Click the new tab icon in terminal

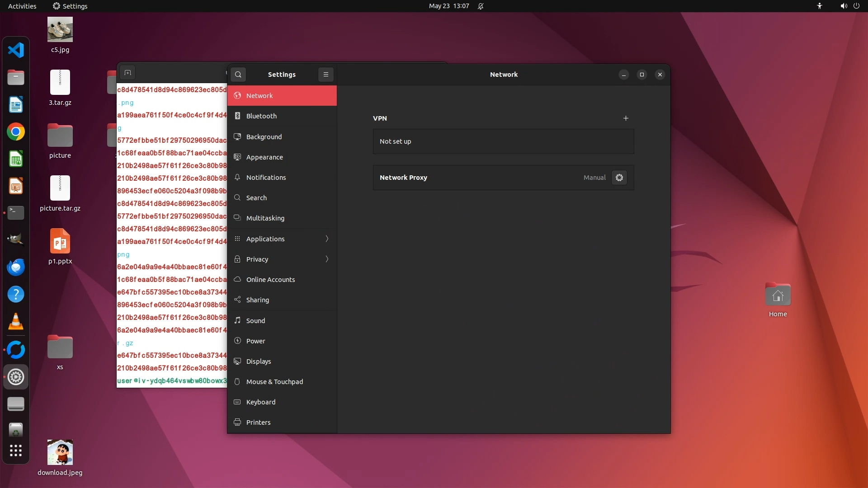point(128,73)
